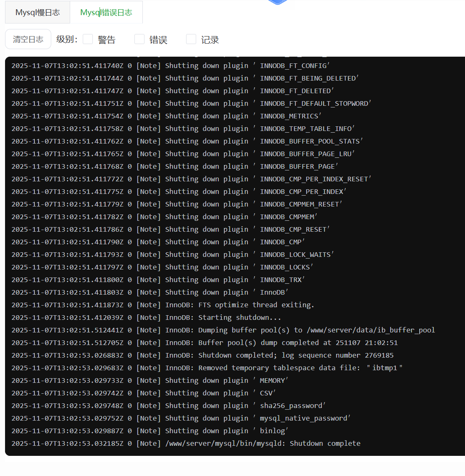The image size is (465, 476).
Task: Click log line for INNODB_TRX plugin
Action: tap(158, 280)
